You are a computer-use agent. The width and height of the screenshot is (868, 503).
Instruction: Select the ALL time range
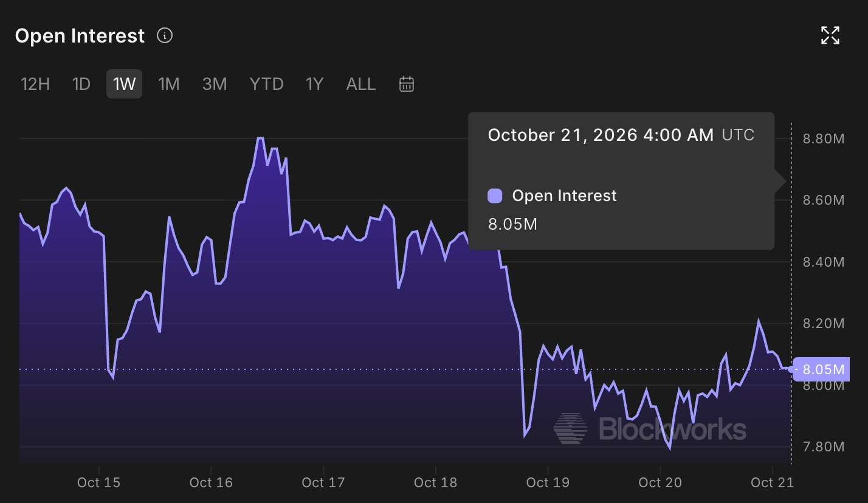pyautogui.click(x=361, y=84)
